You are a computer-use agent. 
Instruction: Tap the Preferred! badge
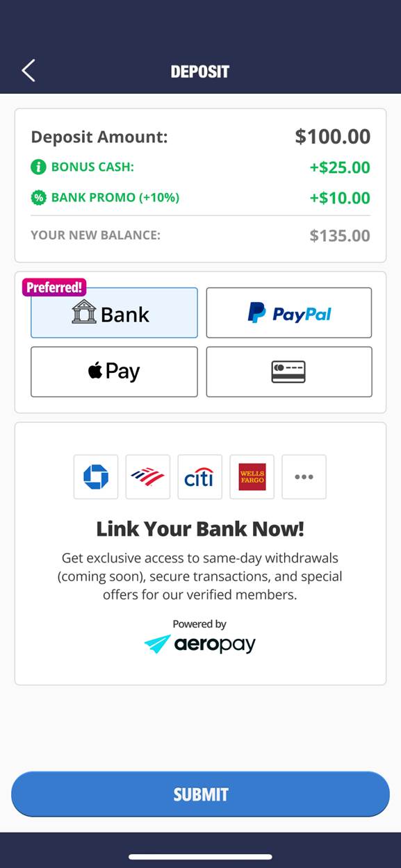coord(54,287)
